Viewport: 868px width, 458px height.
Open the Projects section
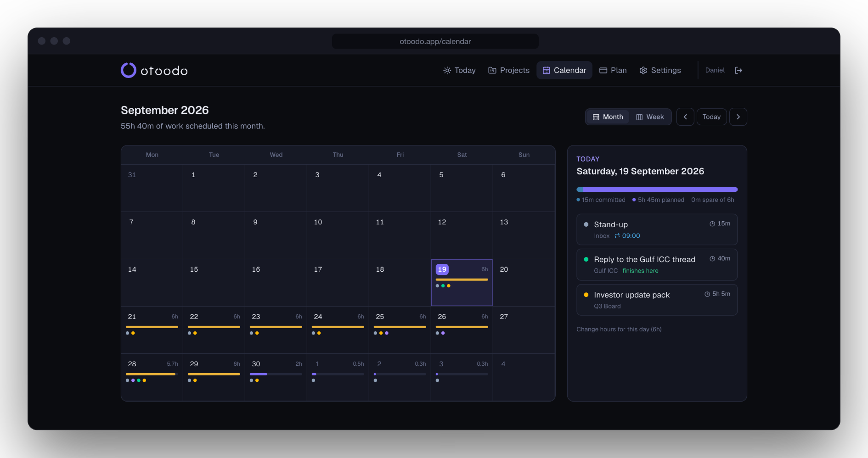click(509, 70)
